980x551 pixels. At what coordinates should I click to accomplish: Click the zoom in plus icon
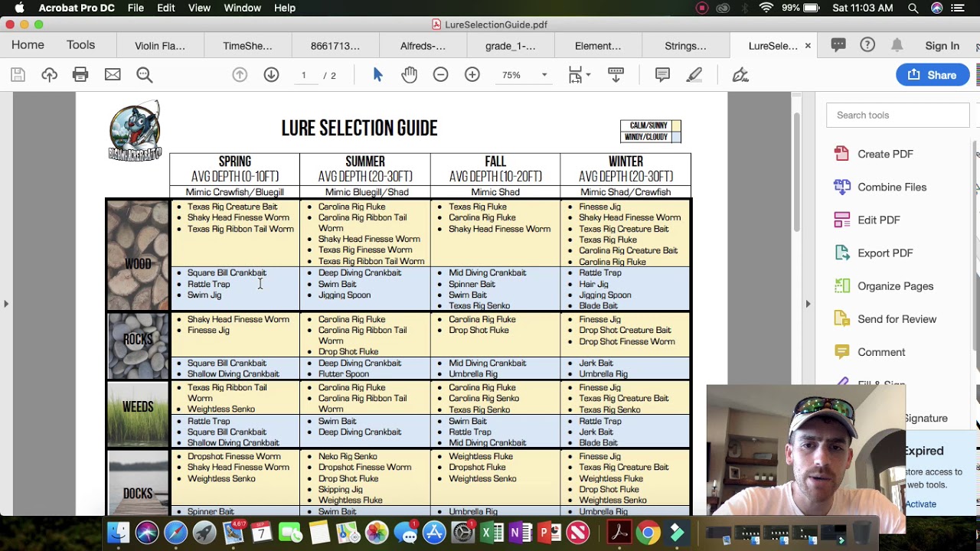472,75
